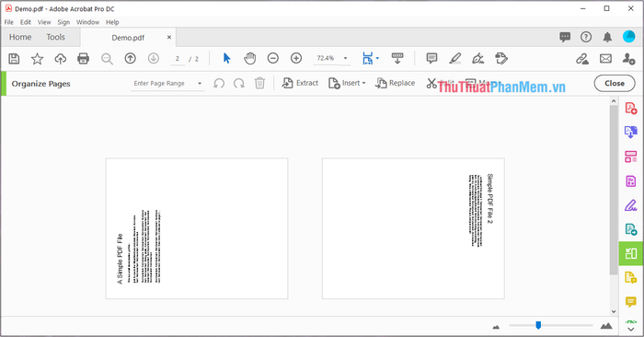Close the Demo.pdf tab
The height and width of the screenshot is (337, 644).
coord(169,38)
